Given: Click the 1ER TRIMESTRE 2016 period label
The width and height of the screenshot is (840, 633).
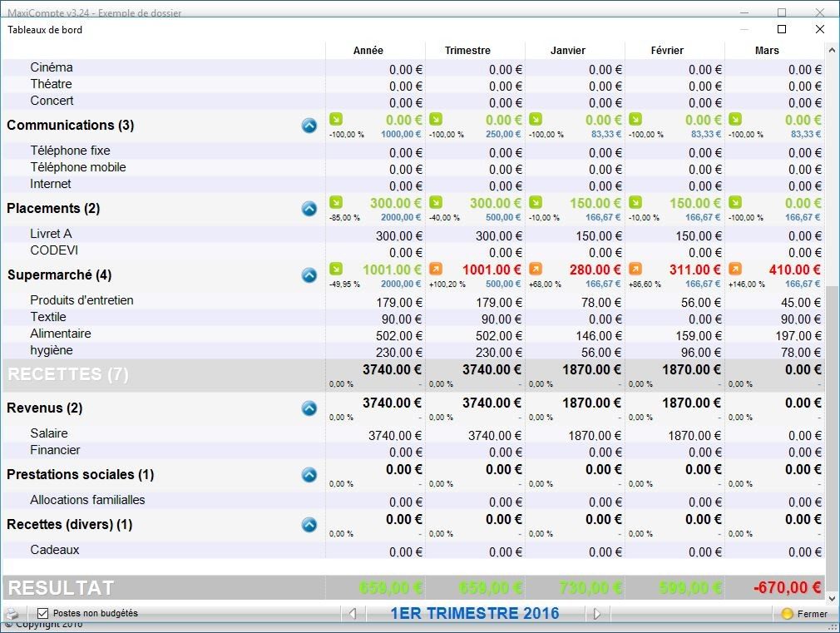Looking at the screenshot, I should [x=475, y=613].
